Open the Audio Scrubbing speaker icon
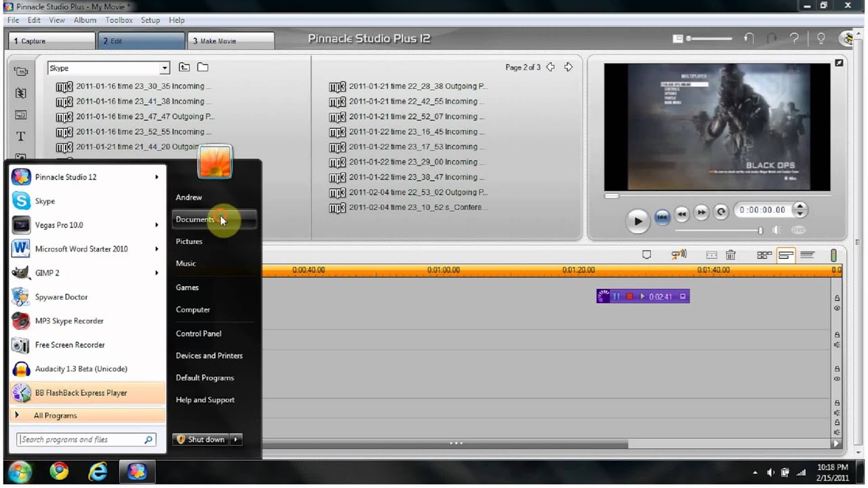 click(679, 255)
